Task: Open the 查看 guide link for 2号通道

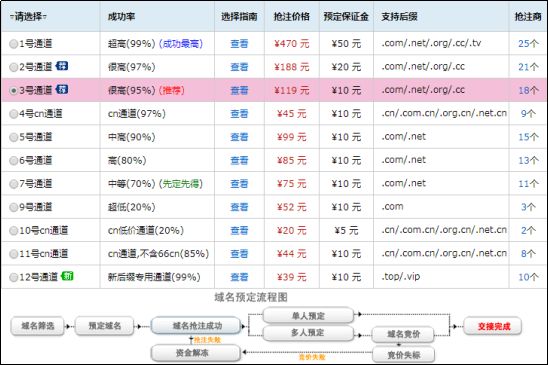Action: point(239,67)
